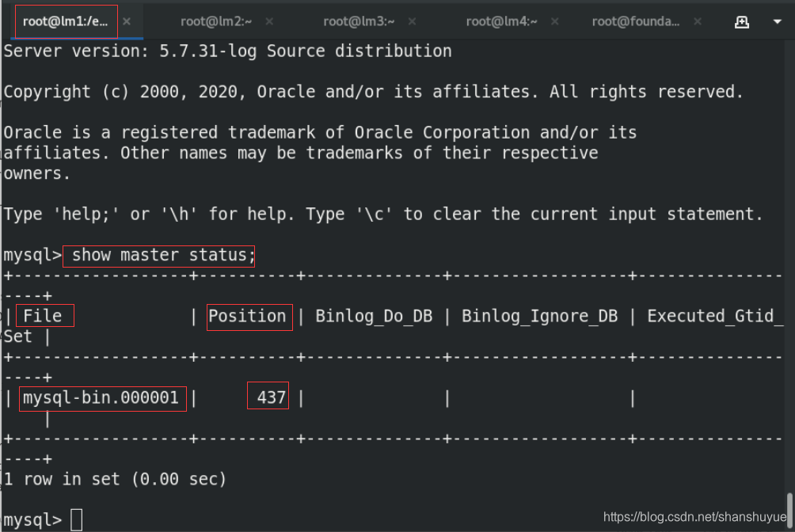Screen dimensions: 795x532
Task: Click the 'File' column header
Action: coord(43,316)
